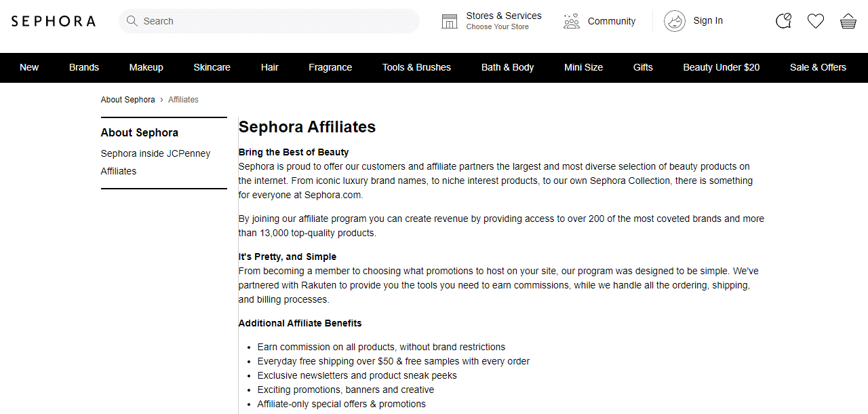Image resolution: width=868 pixels, height=414 pixels.
Task: Open the Loves heart icon
Action: tap(816, 21)
